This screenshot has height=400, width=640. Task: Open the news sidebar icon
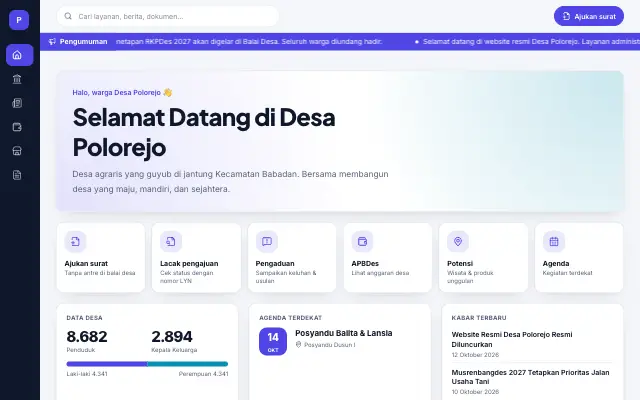pos(17,103)
